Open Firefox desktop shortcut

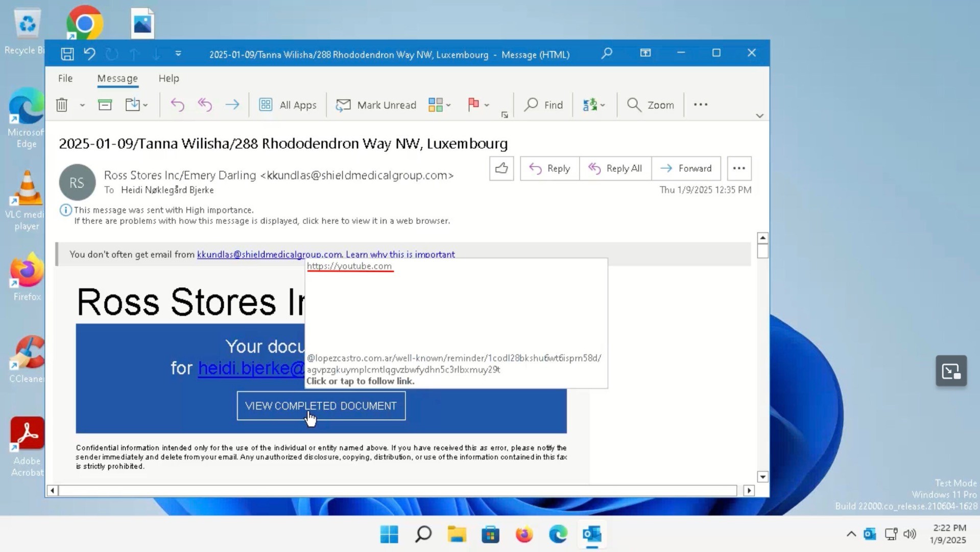(27, 277)
